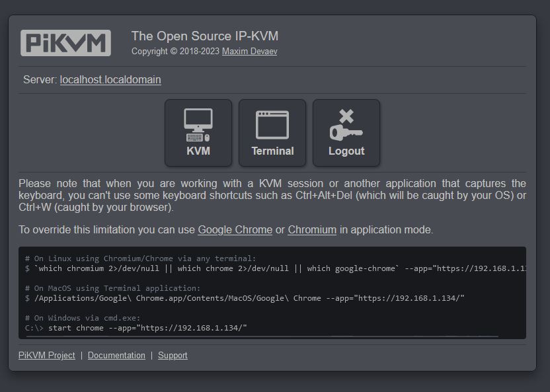Open the Terminal window icon

(x=272, y=125)
